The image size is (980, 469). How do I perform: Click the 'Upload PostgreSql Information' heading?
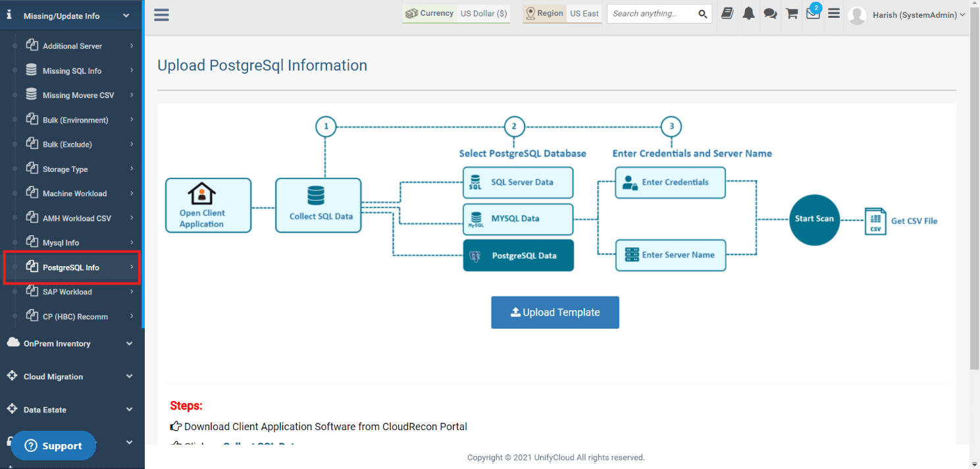coord(262,65)
